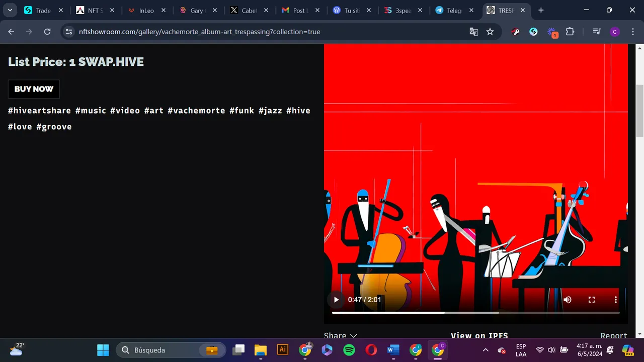Open the #groove tag
The image size is (644, 362).
pos(54,127)
